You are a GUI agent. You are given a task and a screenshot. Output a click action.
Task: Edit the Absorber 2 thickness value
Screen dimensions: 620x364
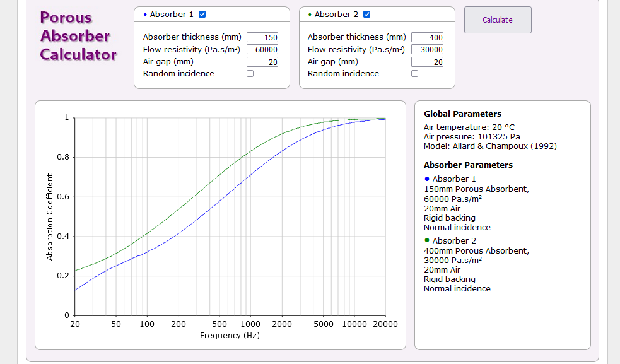pyautogui.click(x=428, y=37)
